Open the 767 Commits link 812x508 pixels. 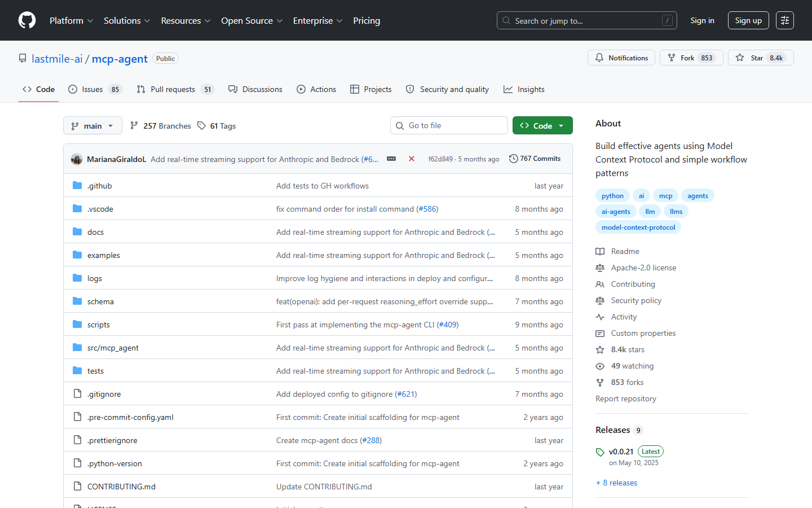tap(535, 159)
